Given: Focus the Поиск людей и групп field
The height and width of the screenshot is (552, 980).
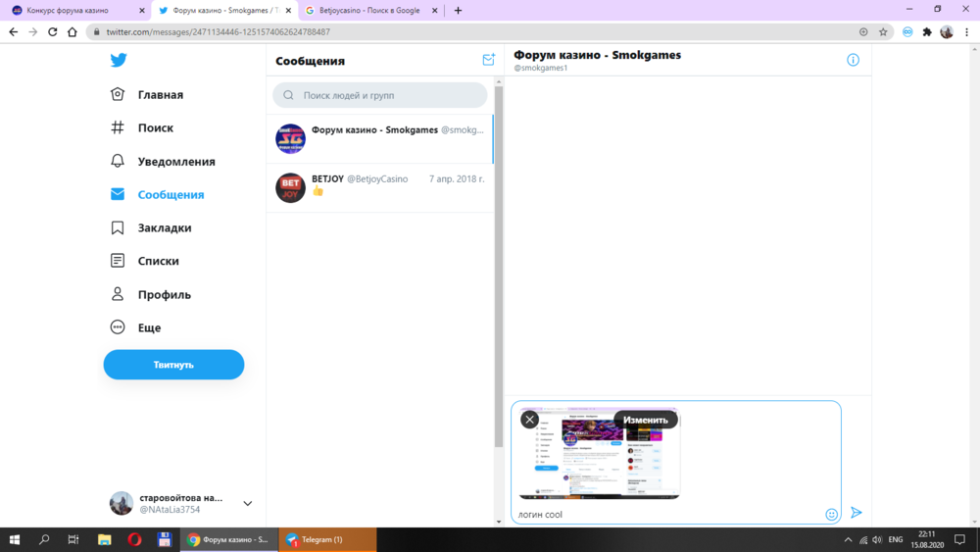Looking at the screenshot, I should [x=380, y=95].
